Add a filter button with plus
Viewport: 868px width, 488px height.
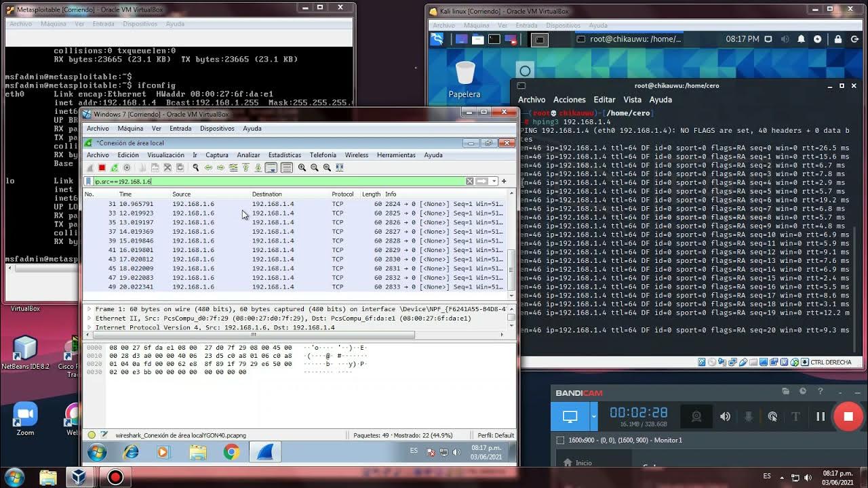pos(504,181)
